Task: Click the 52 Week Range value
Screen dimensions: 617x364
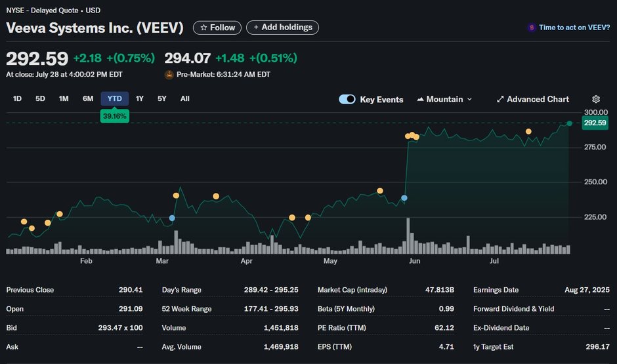Action: pos(271,308)
